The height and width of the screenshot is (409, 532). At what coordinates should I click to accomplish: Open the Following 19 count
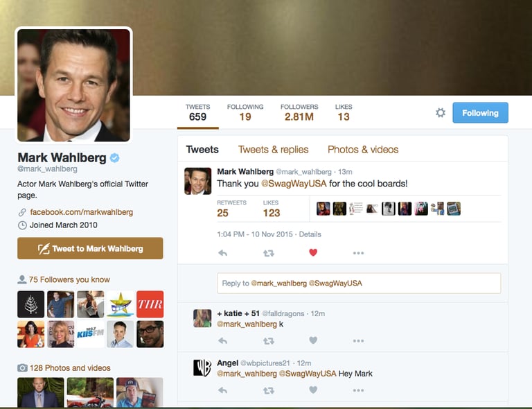tap(245, 113)
